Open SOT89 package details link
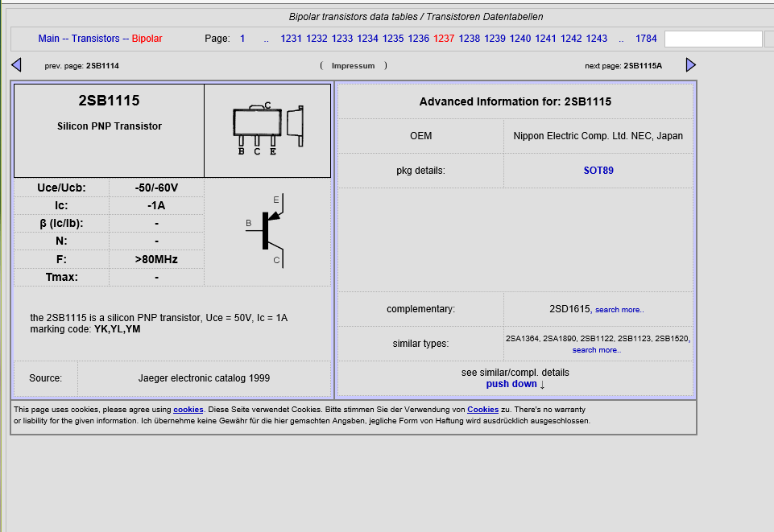774x532 pixels. coord(598,171)
